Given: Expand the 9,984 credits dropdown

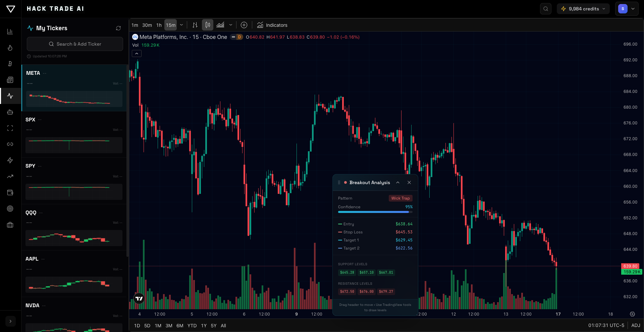Looking at the screenshot, I should coord(583,9).
